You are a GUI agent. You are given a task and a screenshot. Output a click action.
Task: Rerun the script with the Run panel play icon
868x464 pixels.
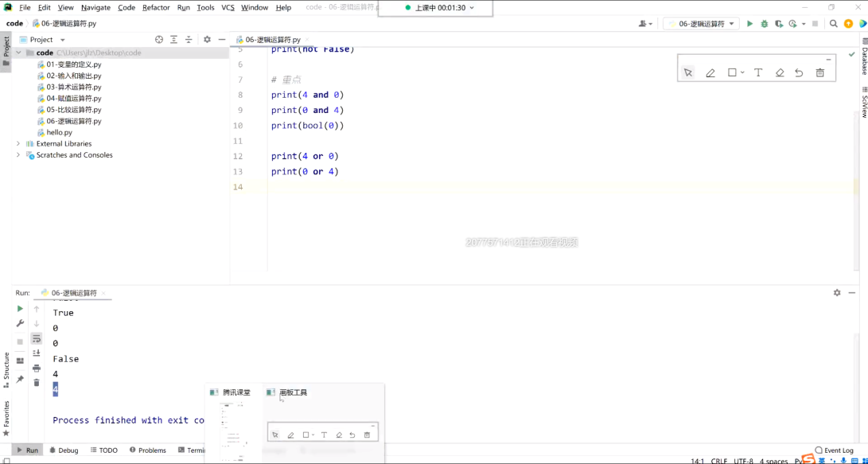[x=20, y=309]
